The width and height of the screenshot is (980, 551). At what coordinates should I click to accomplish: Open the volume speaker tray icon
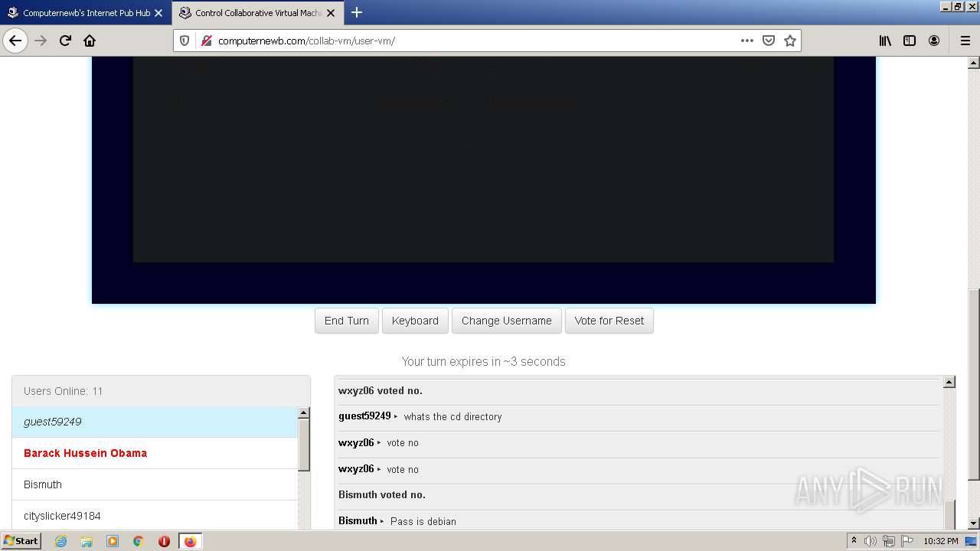[x=871, y=541]
